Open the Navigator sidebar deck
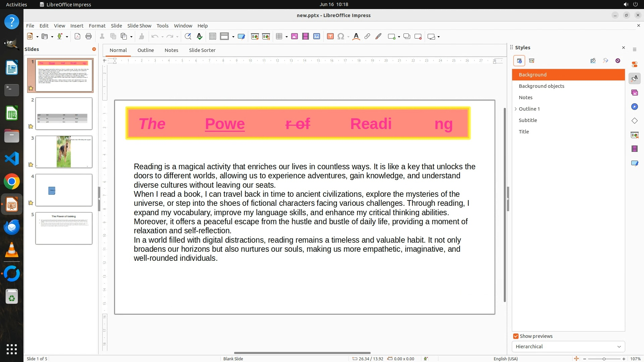644x362 pixels. [x=634, y=107]
